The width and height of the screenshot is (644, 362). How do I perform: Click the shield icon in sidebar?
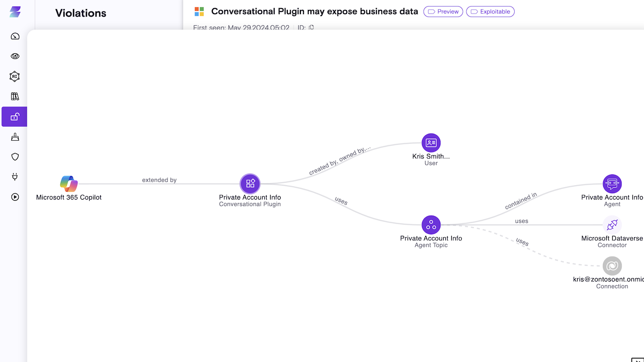[15, 157]
